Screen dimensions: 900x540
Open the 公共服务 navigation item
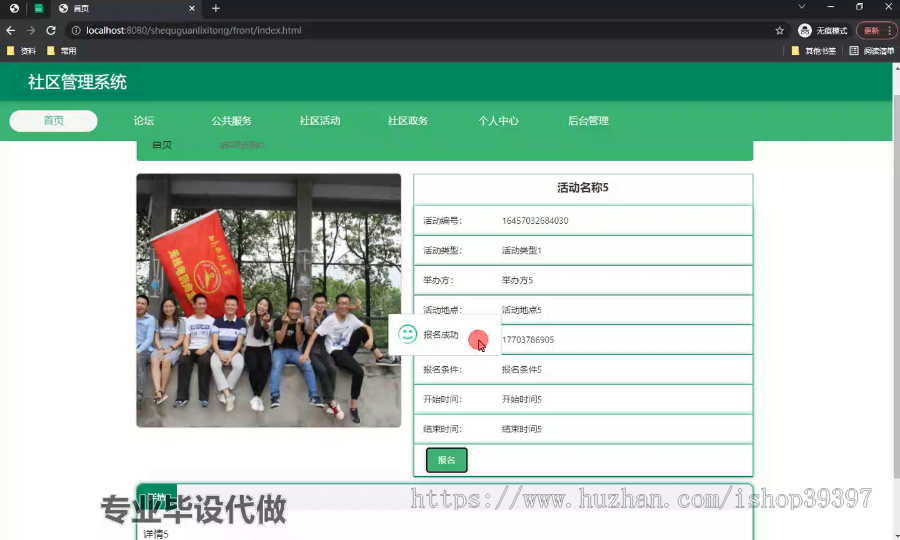231,121
